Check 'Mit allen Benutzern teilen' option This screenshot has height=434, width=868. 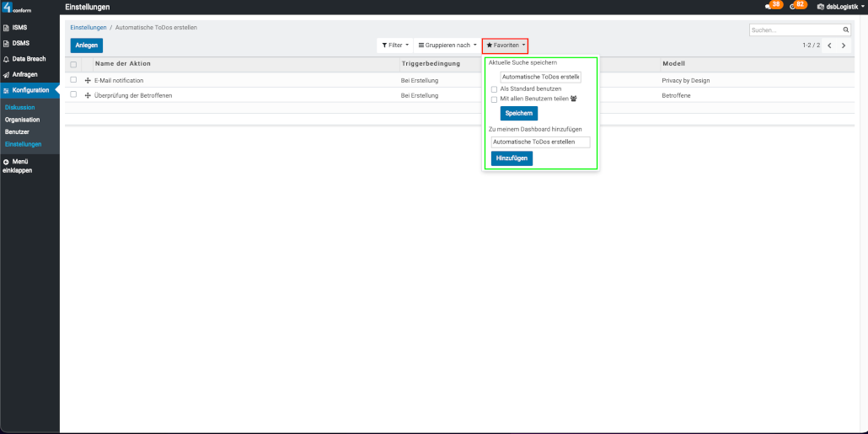click(x=494, y=99)
